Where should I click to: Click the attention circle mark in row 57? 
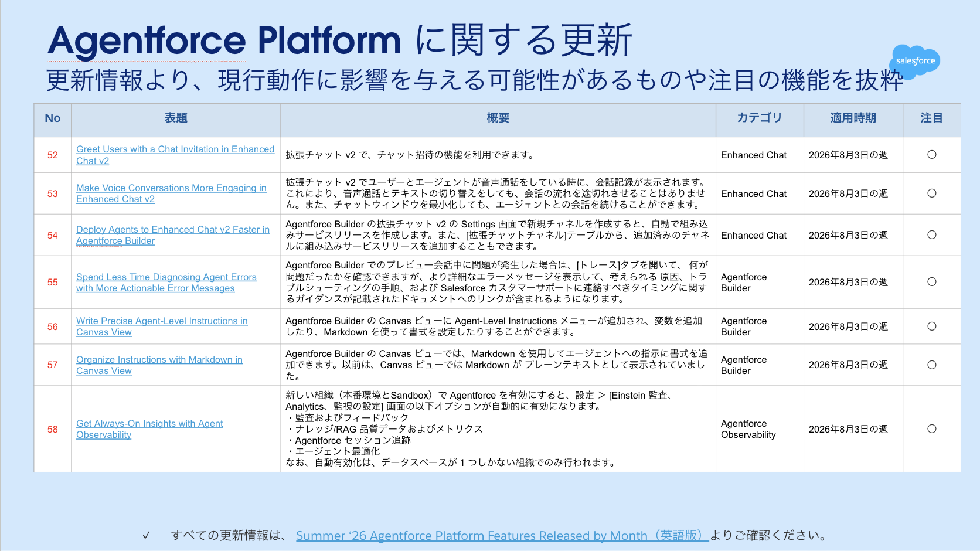click(x=932, y=365)
